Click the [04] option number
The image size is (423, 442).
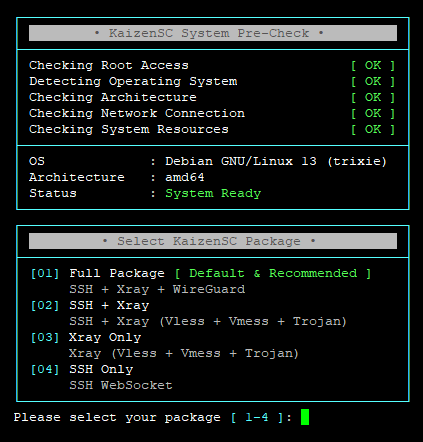pyautogui.click(x=45, y=369)
